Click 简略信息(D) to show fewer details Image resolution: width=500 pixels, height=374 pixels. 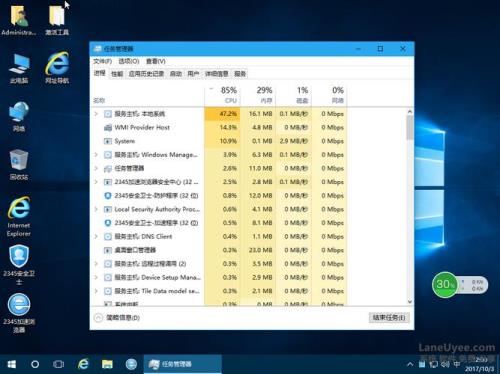coord(117,318)
